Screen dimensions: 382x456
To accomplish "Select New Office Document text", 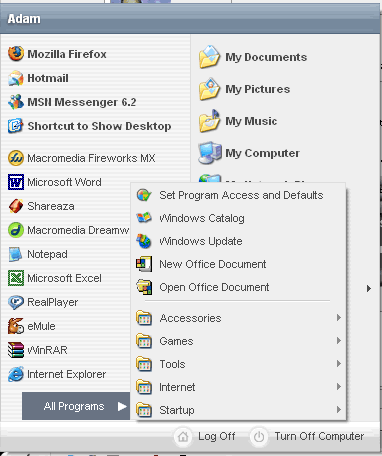I will point(212,264).
